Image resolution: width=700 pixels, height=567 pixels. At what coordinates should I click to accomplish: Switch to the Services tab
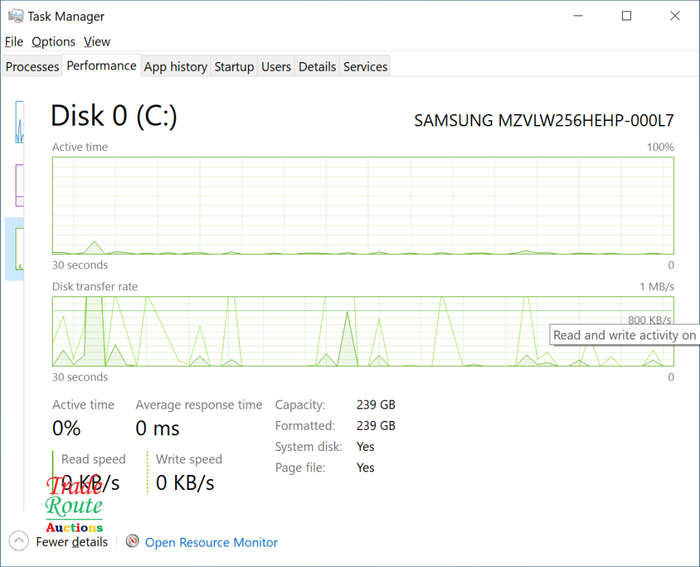365,67
